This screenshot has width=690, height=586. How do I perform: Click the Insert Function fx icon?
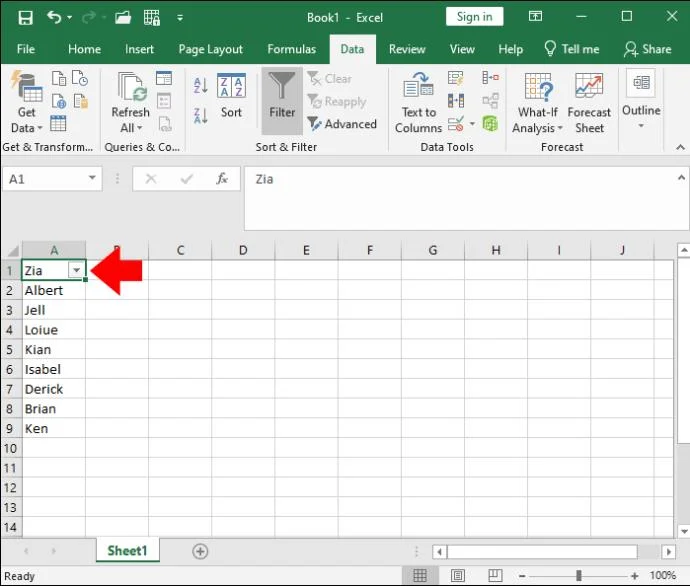pyautogui.click(x=222, y=179)
